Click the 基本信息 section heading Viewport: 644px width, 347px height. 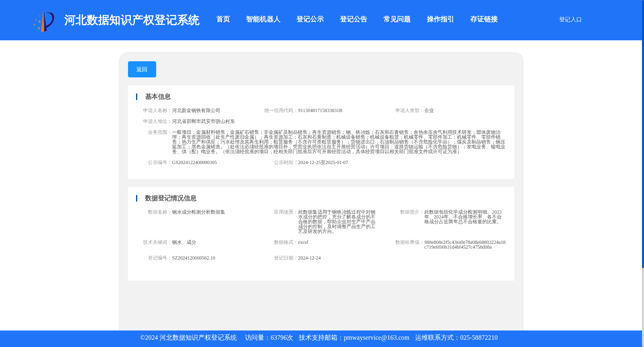pos(158,97)
